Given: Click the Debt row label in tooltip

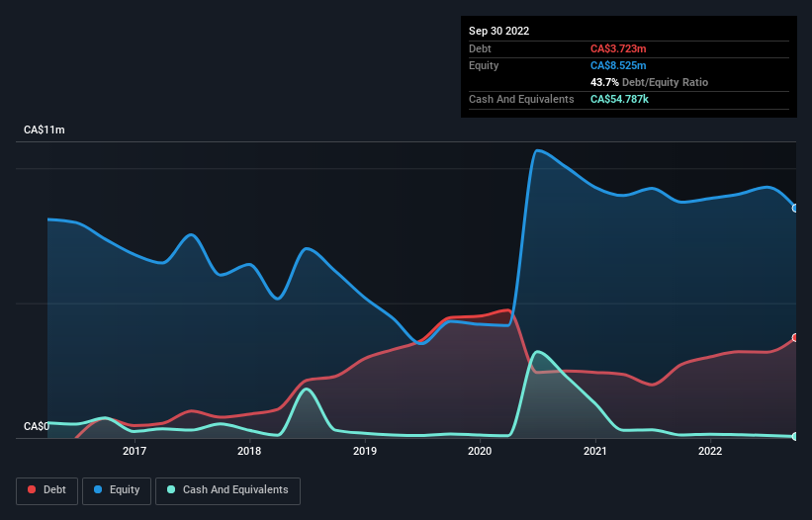Looking at the screenshot, I should click(x=480, y=48).
